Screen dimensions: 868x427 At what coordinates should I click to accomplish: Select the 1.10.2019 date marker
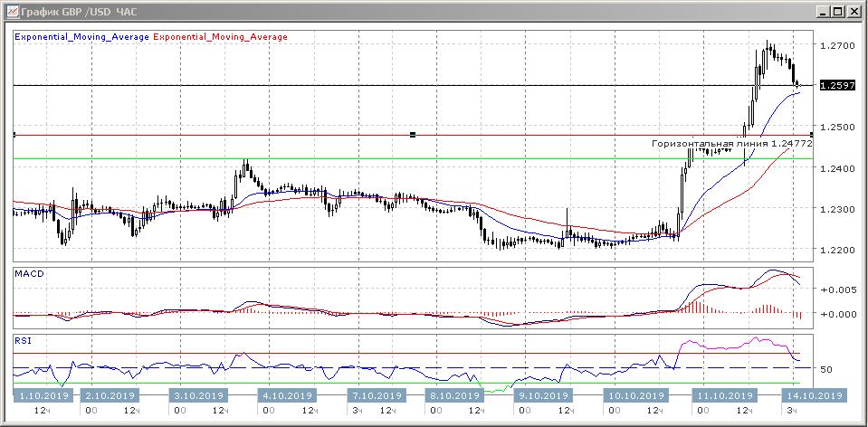coord(44,395)
